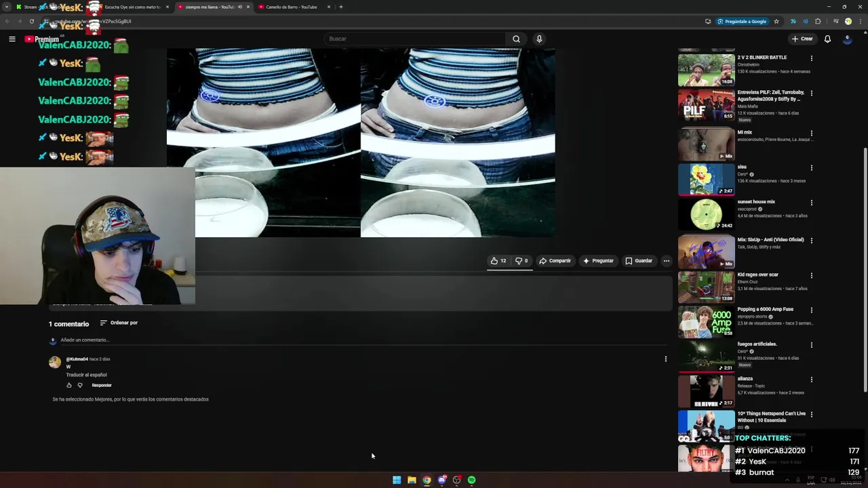Open Chrome extensions puzzle icon
Image resolution: width=868 pixels, height=488 pixels.
818,21
